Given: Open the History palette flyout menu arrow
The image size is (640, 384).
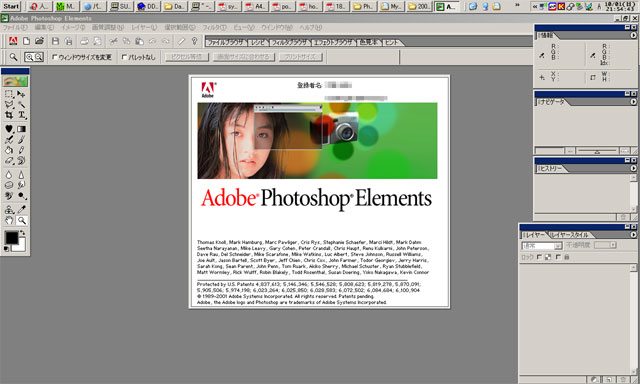Looking at the screenshot, I should pos(633,168).
